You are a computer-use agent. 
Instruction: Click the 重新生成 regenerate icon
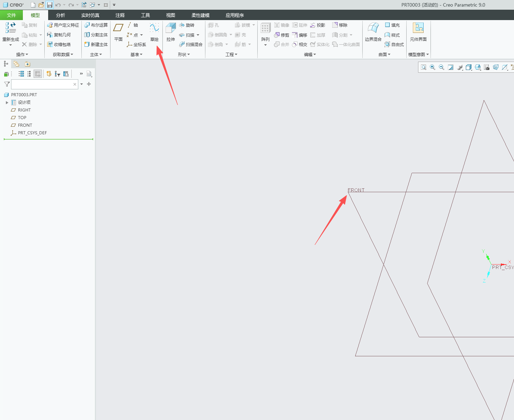pyautogui.click(x=11, y=32)
